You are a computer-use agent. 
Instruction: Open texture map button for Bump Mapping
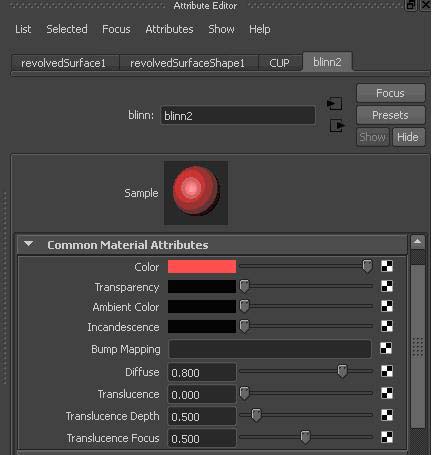coord(386,348)
